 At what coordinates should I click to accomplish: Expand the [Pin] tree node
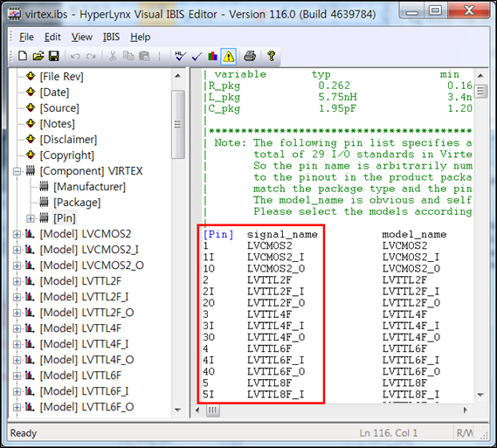[31, 218]
